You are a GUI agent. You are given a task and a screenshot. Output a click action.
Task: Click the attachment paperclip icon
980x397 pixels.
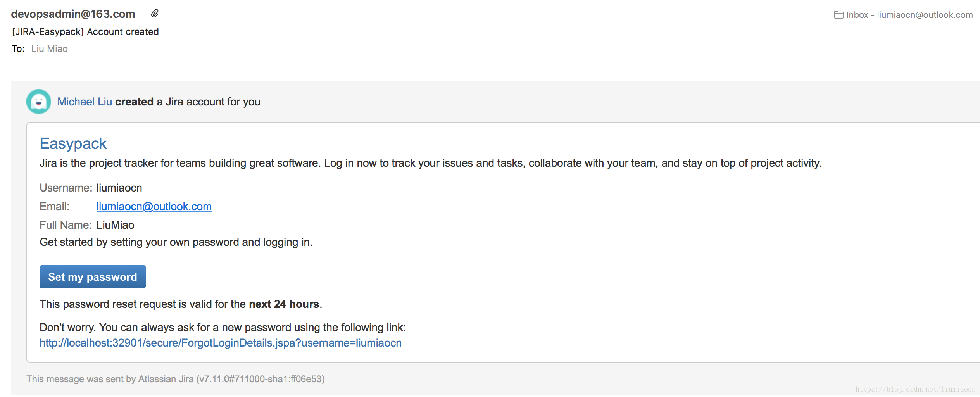coord(155,14)
